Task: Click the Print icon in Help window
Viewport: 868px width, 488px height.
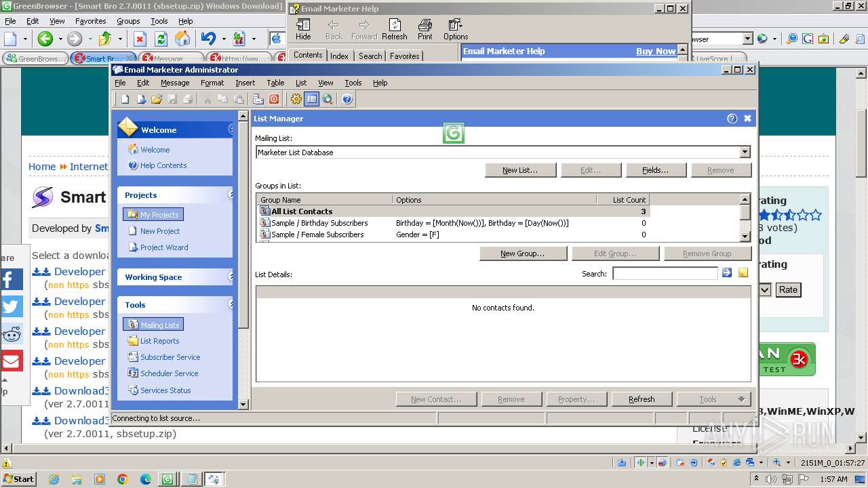Action: tap(425, 30)
